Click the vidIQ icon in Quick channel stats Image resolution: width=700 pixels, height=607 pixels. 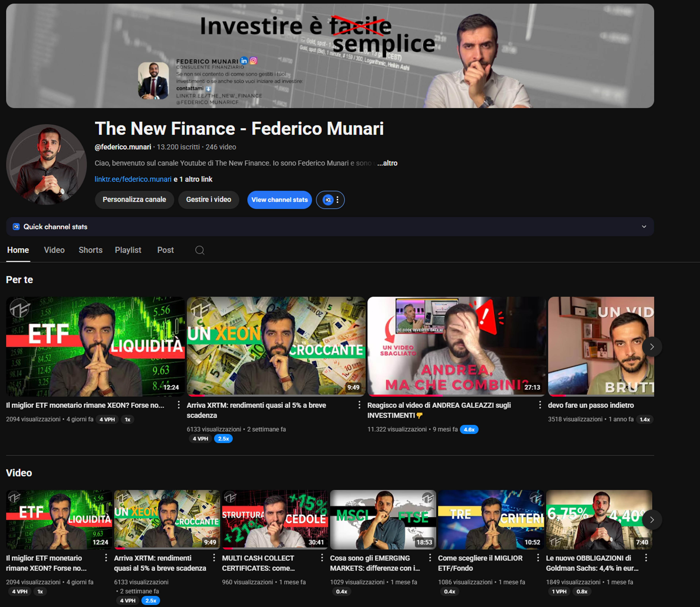pos(16,227)
